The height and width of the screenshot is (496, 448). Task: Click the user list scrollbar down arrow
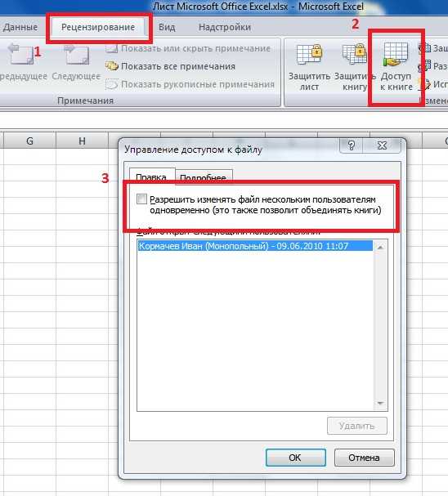tap(380, 403)
